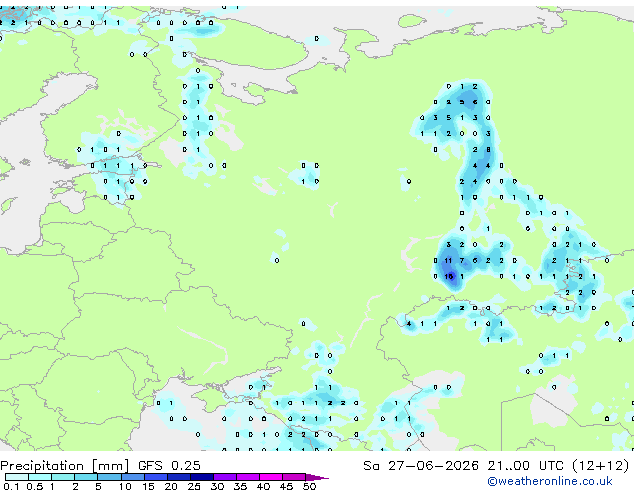Select the 40–45 mm magenta legend swatch

[271, 477]
